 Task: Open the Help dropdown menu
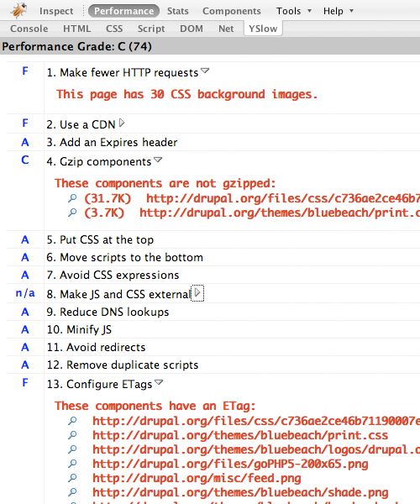(339, 11)
